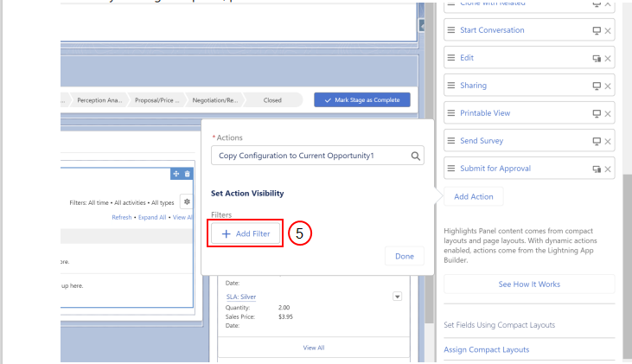Click desktop icon on Start Conversation row
Viewport: 632px width, 364px height.
coord(597,30)
